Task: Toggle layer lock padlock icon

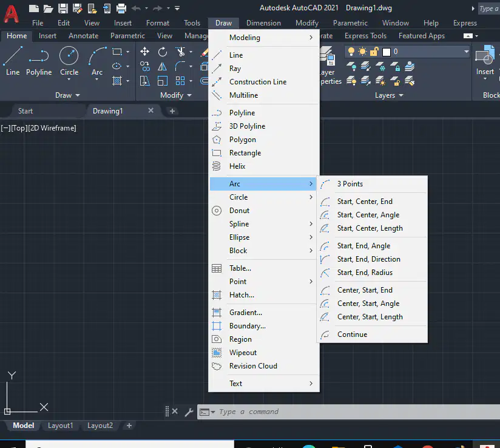Action: (374, 52)
